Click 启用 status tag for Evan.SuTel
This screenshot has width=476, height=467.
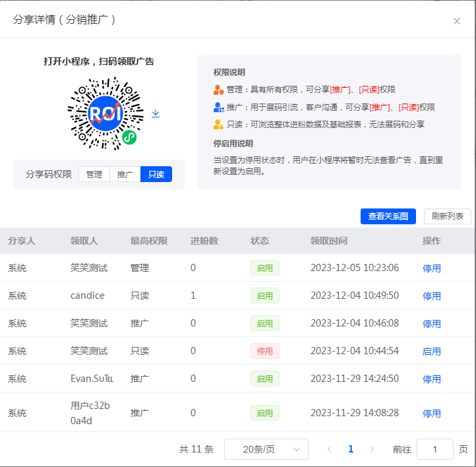point(265,379)
